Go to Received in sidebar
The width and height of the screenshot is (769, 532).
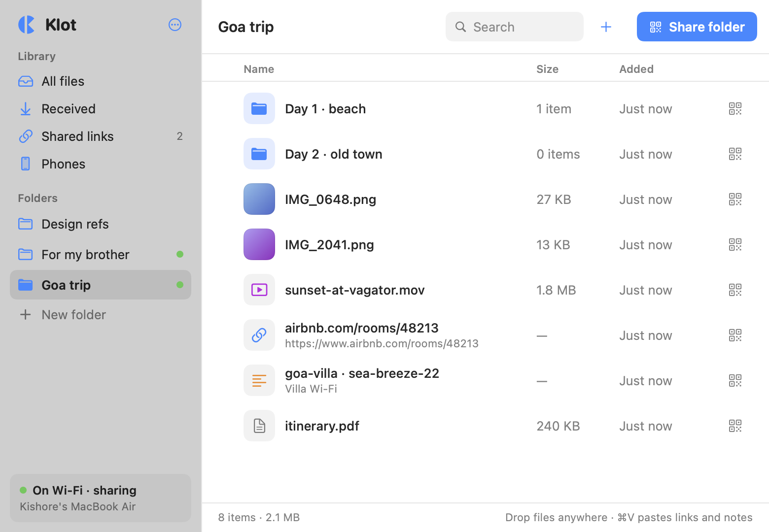[101, 109]
